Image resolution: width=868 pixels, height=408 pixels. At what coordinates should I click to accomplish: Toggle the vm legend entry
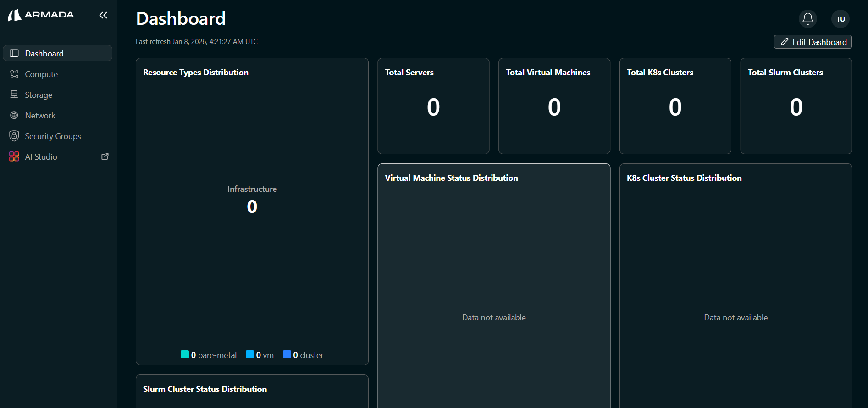260,355
